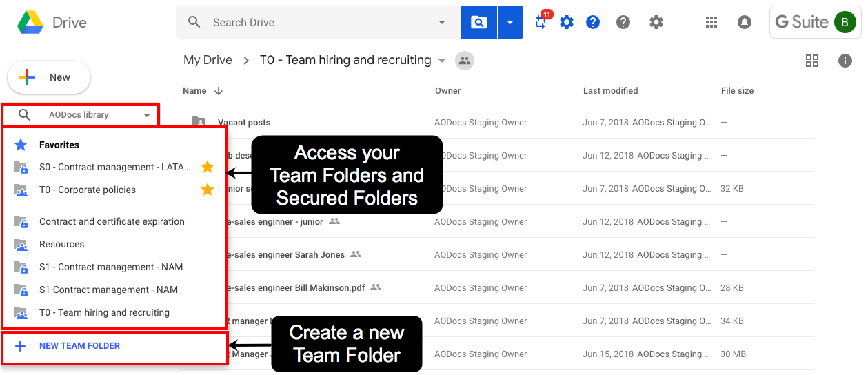The height and width of the screenshot is (375, 868).
Task: Go to My Drive breadcrumb
Action: (x=208, y=60)
